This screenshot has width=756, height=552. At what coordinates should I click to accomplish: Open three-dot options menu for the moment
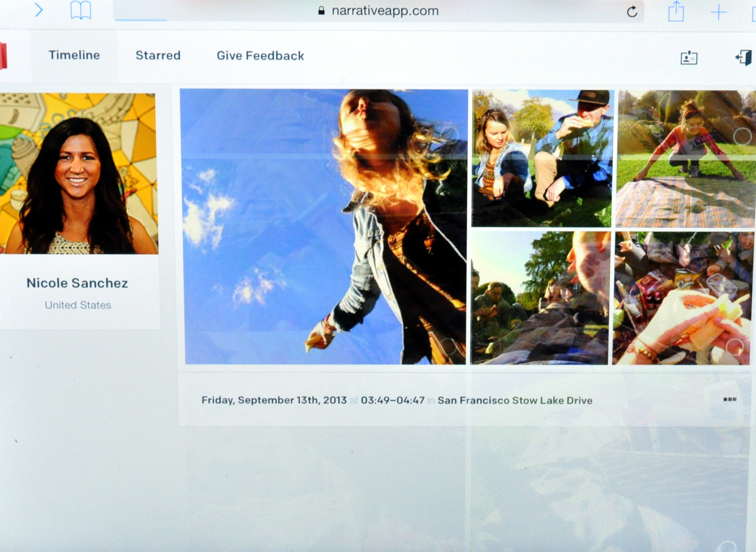tap(730, 400)
